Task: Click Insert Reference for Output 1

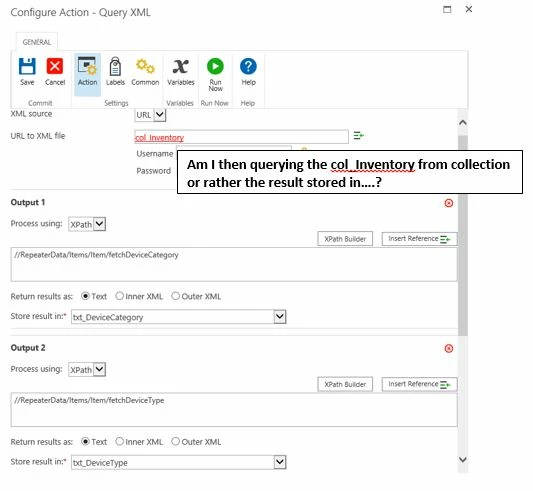Action: (419, 239)
